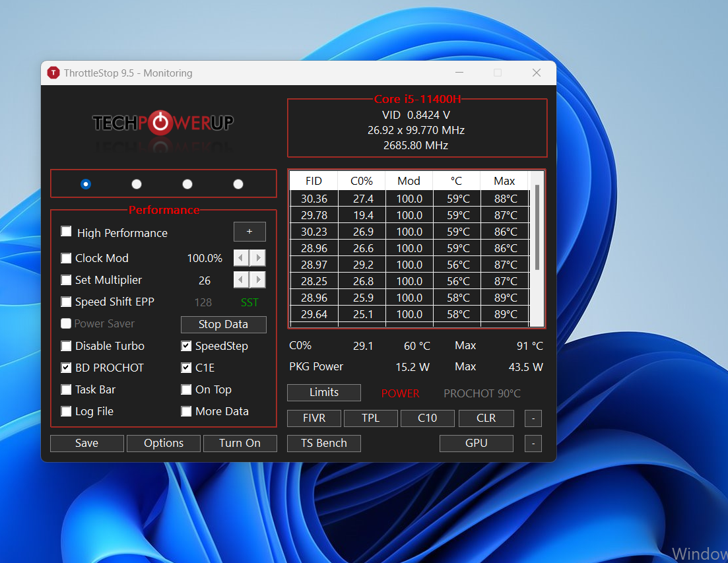
Task: Click the PROCHOT 90°C label
Action: pos(482,393)
